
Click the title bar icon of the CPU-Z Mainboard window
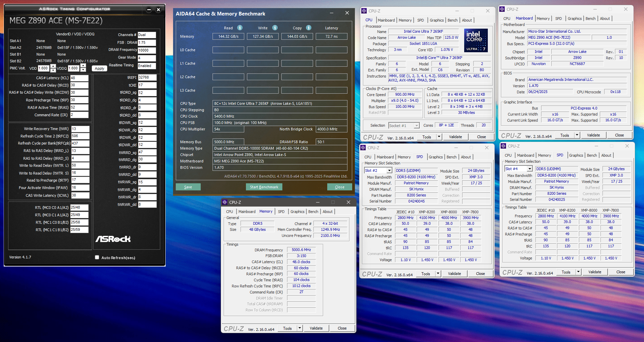pyautogui.click(x=502, y=9)
